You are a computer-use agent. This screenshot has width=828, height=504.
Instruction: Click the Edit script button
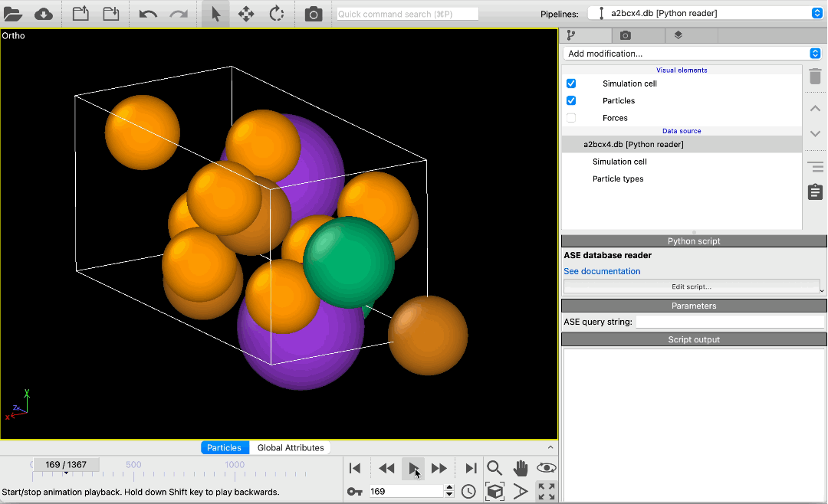pyautogui.click(x=691, y=286)
